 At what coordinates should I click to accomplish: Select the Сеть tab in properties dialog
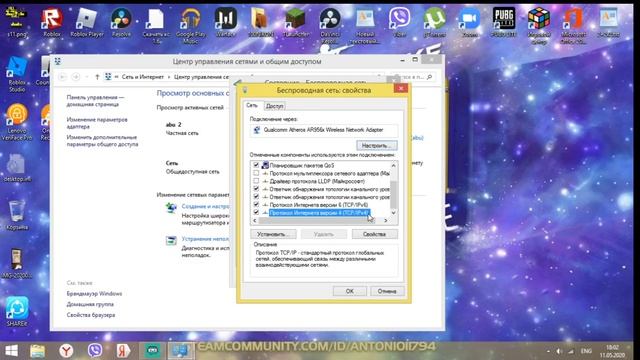[252, 105]
